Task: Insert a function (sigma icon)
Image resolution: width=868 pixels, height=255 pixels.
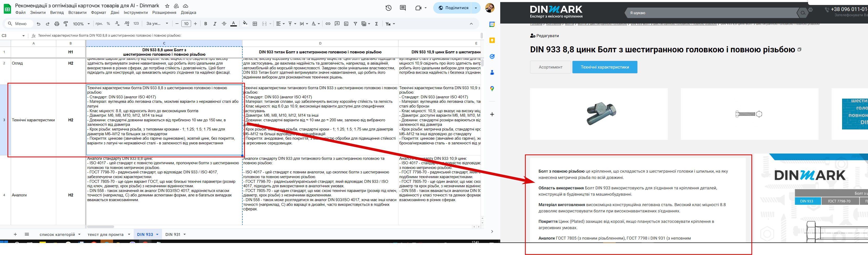Action: coord(376,24)
